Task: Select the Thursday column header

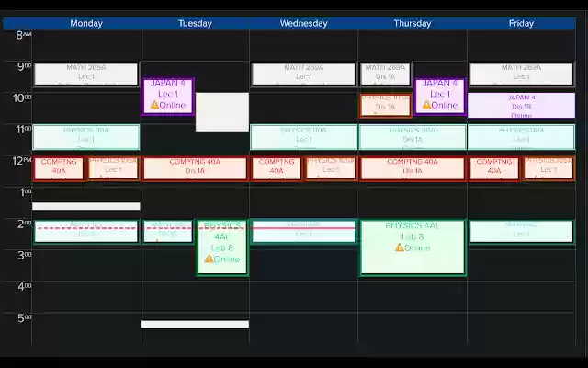Action: (413, 23)
